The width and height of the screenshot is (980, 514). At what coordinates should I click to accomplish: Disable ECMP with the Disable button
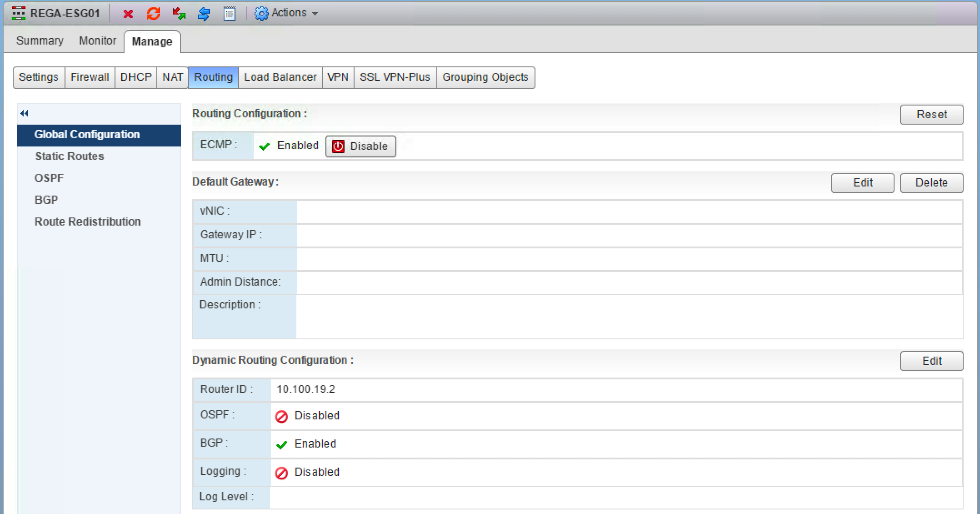click(x=360, y=146)
